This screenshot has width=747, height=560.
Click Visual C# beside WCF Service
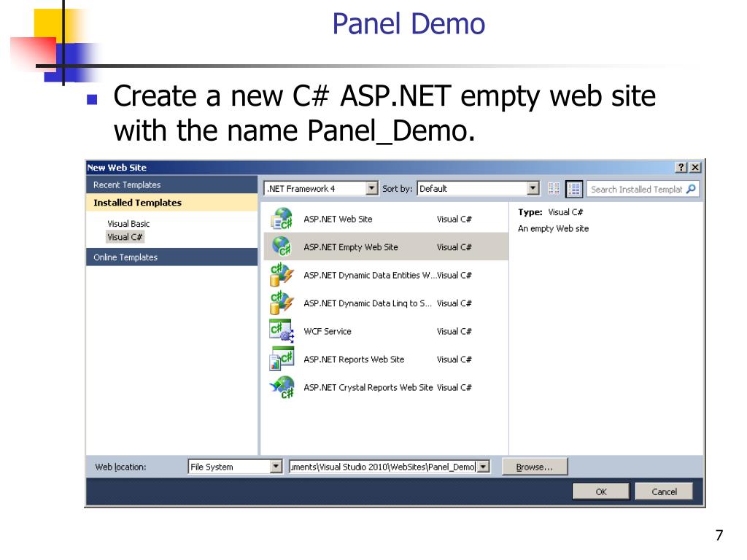pos(454,332)
